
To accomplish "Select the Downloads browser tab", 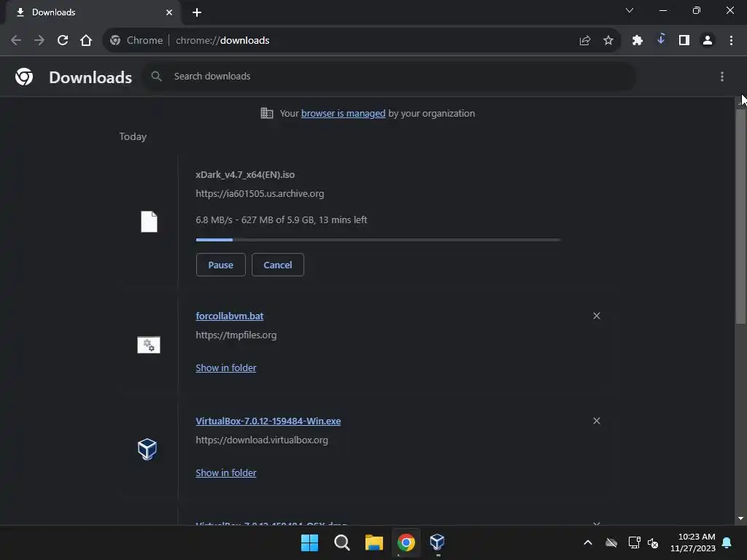I will [94, 12].
